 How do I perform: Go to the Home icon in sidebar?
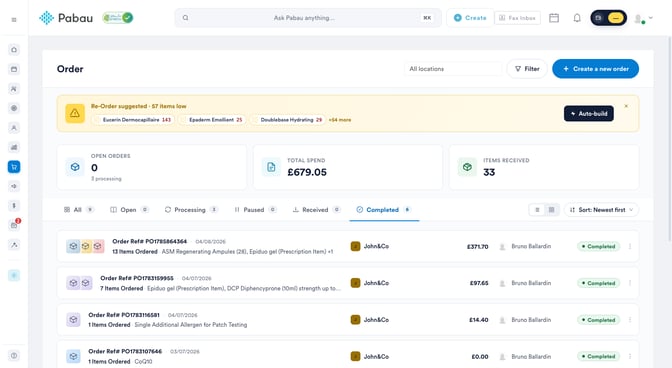[x=14, y=50]
